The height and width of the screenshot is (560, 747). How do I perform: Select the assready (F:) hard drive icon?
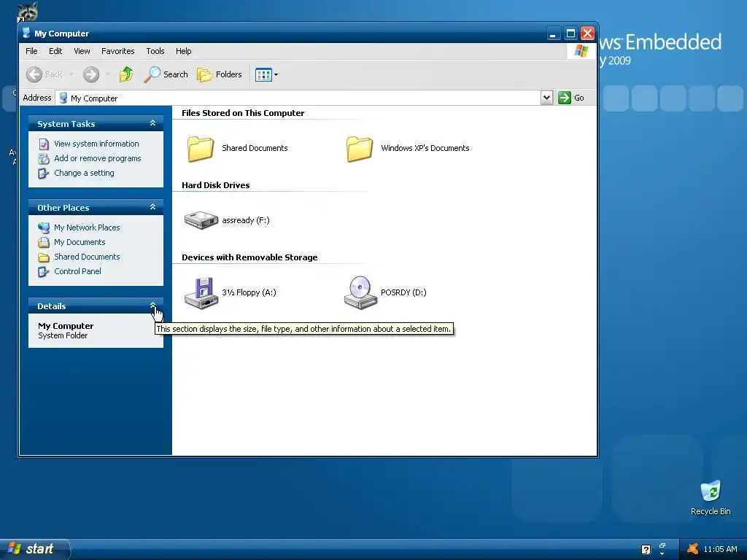(x=201, y=220)
